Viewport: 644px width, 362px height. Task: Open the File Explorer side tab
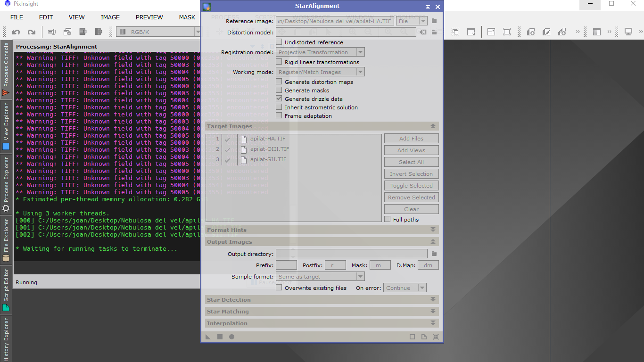pyautogui.click(x=6, y=240)
